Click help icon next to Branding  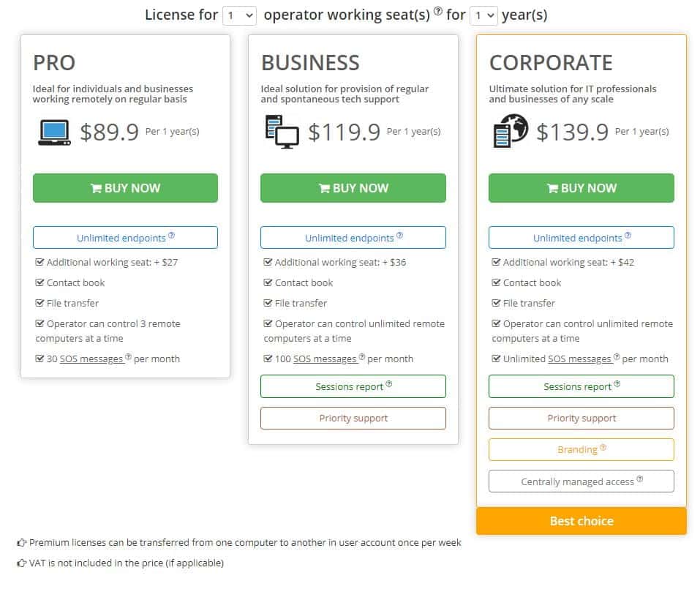[x=603, y=448]
